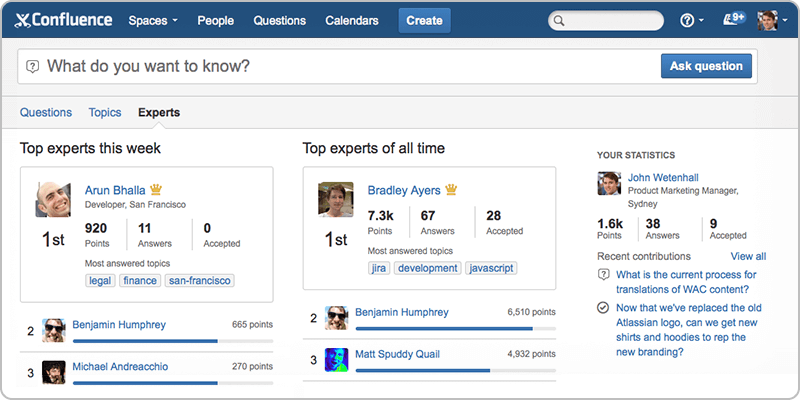The image size is (800, 400).
Task: Click progress bar for 270 points
Action: (173, 383)
